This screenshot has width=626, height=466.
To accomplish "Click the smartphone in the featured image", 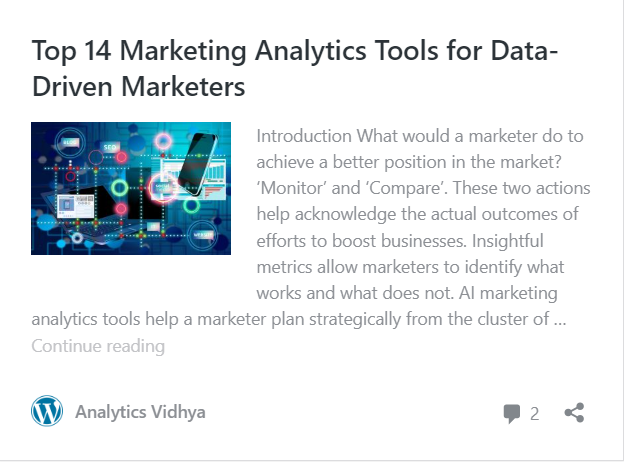I will 198,163.
